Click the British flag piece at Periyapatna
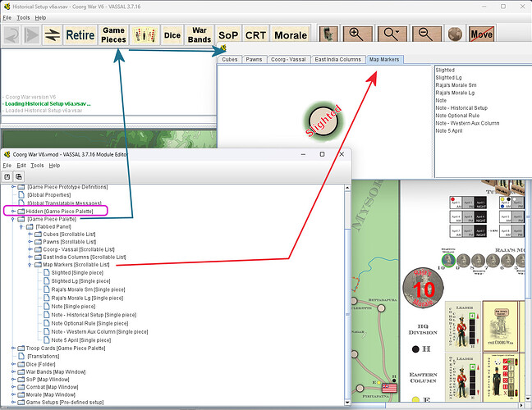532x410 pixels. click(x=389, y=388)
